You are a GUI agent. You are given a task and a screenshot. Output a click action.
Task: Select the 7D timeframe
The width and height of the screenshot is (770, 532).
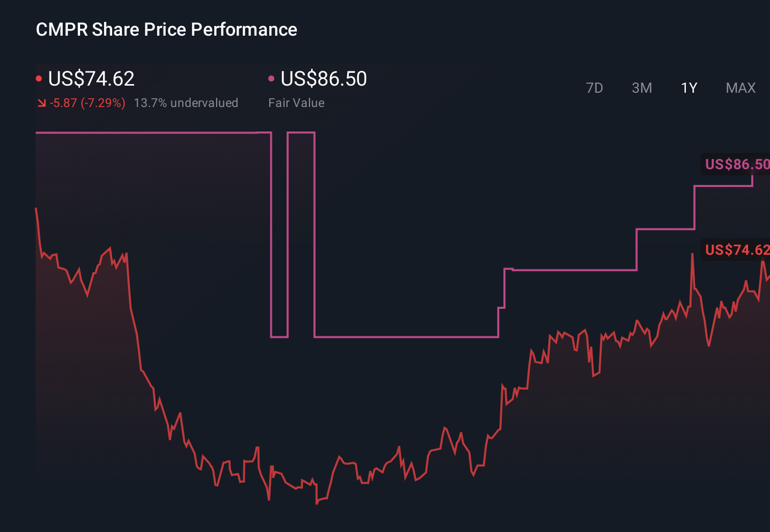pos(595,88)
